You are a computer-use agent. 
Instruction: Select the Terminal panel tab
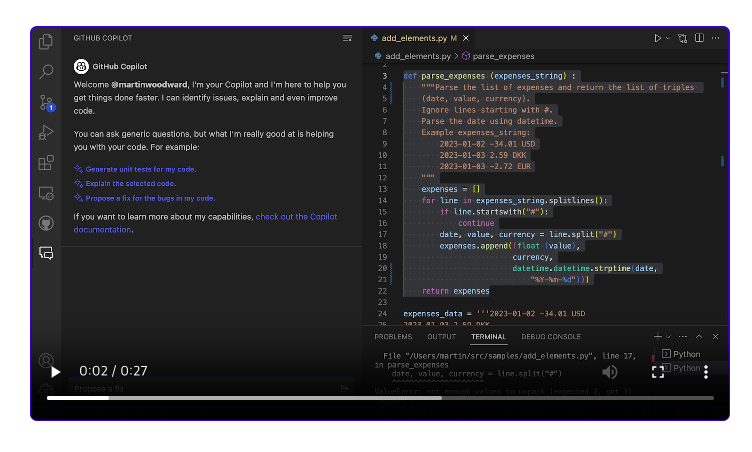pos(488,337)
